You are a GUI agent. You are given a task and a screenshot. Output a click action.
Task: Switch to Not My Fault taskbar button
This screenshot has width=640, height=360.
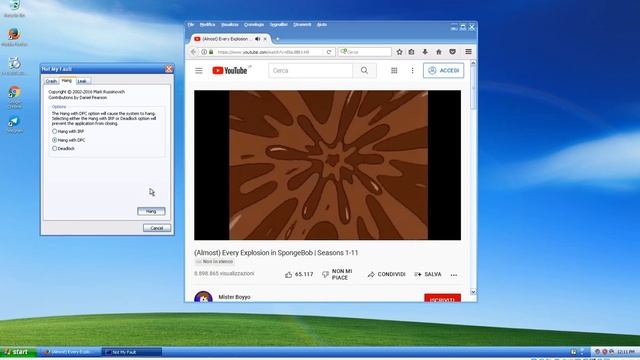coord(131,352)
